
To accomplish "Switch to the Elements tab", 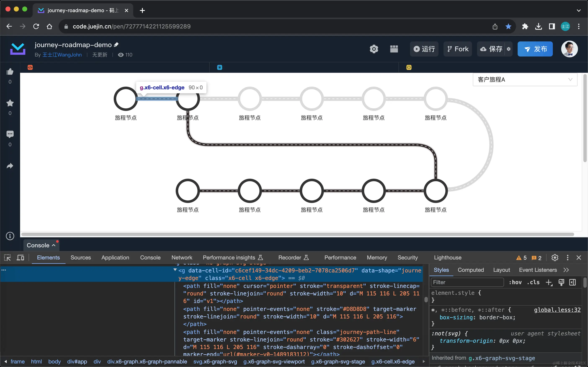I will [48, 258].
